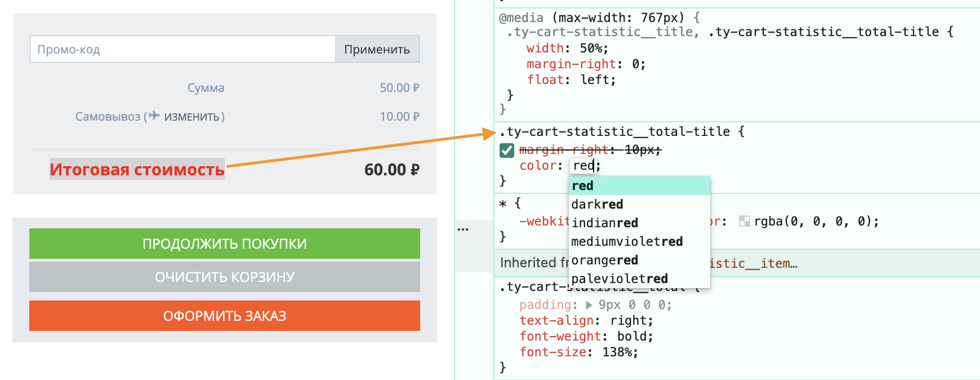Click the three-dots ellipsis icon in DevTools

pyautogui.click(x=463, y=229)
